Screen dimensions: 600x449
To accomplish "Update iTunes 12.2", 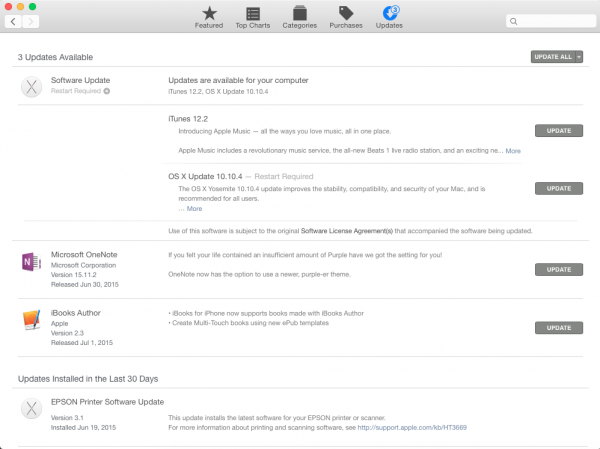I will pos(559,131).
